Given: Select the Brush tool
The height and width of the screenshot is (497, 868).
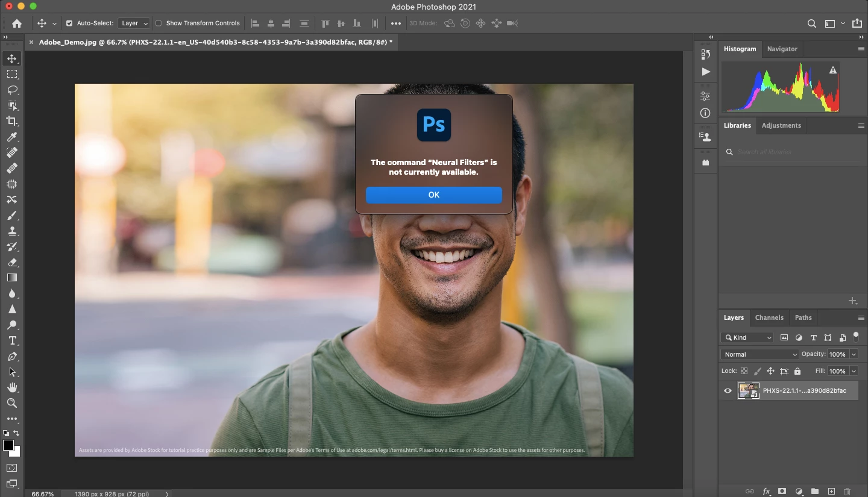Looking at the screenshot, I should point(12,215).
